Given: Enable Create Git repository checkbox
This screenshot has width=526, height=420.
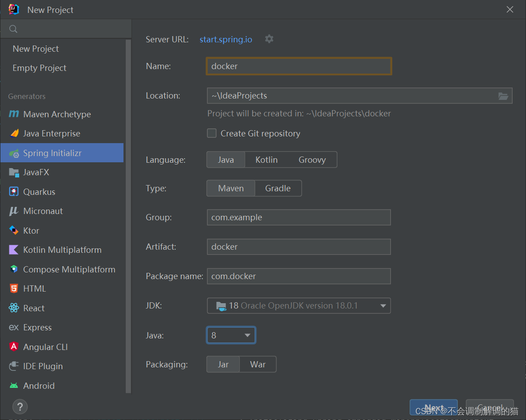Looking at the screenshot, I should point(212,133).
